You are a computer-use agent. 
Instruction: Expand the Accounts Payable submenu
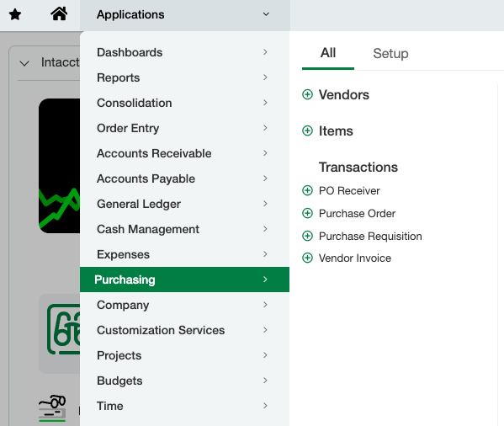(x=184, y=178)
